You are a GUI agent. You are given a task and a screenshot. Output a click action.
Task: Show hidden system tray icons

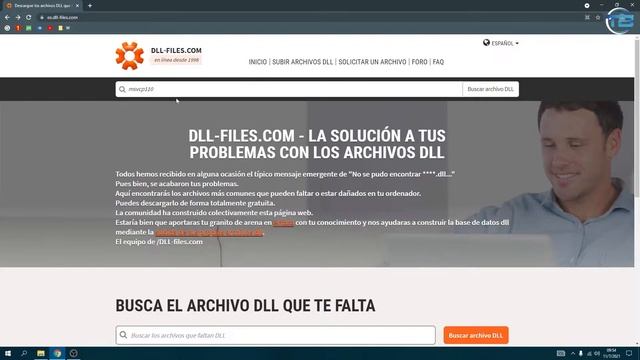(x=573, y=353)
